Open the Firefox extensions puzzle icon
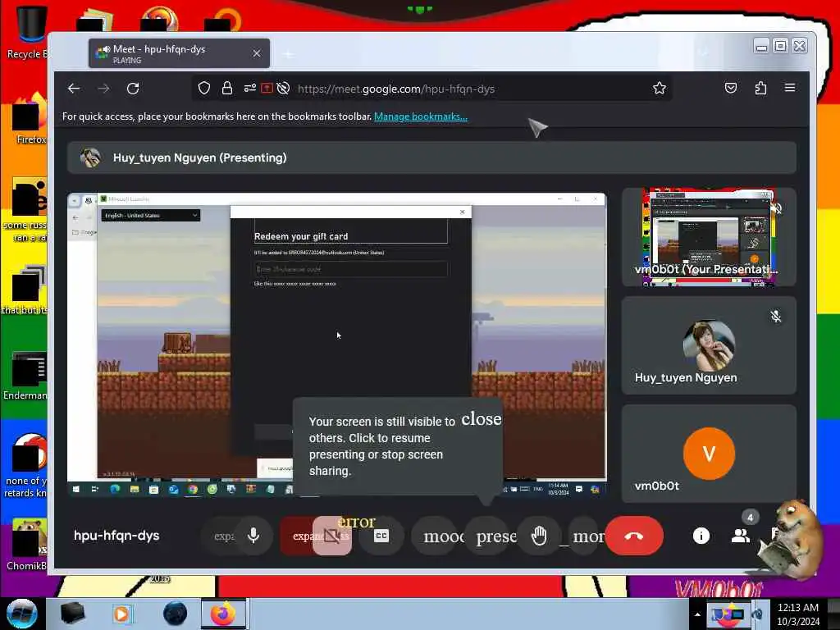 click(760, 88)
